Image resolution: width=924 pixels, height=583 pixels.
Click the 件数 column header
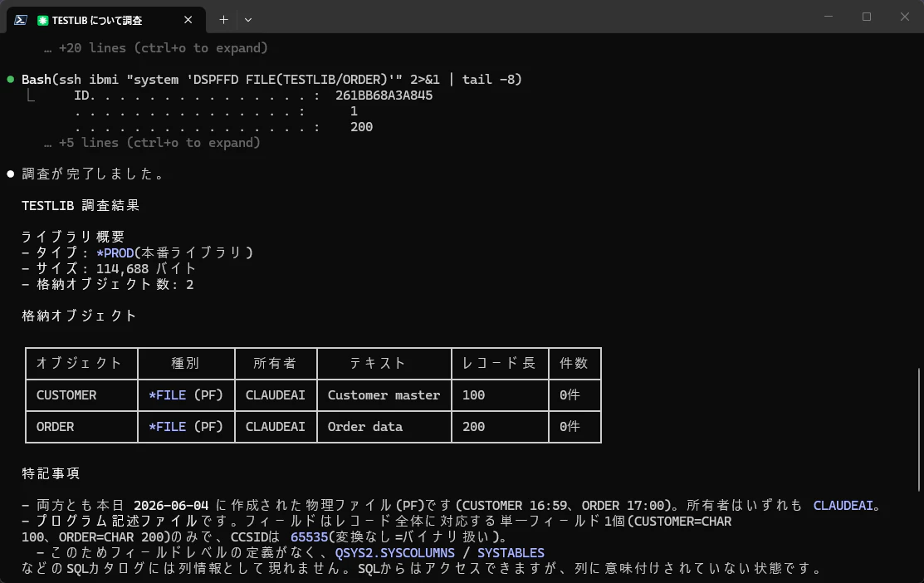click(x=574, y=363)
